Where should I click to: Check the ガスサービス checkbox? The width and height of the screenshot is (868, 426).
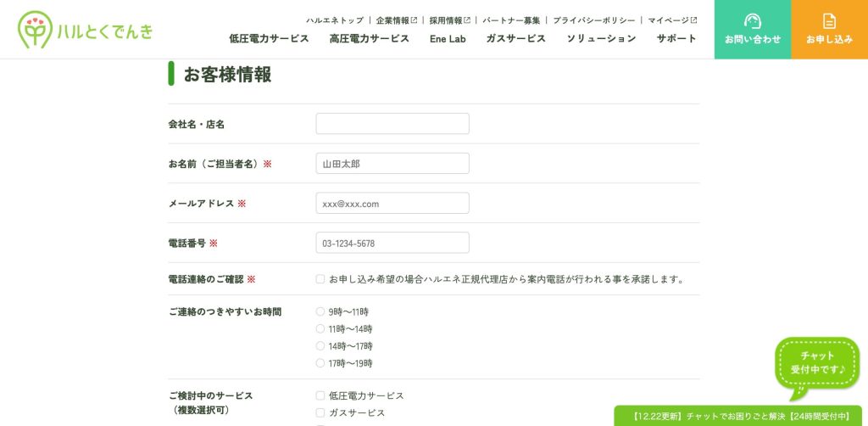point(320,412)
